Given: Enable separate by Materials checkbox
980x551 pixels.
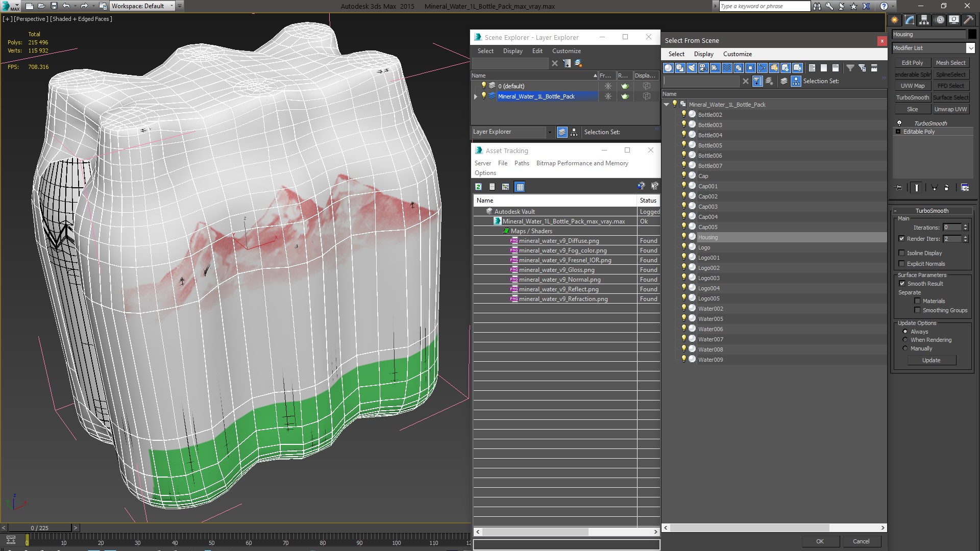Looking at the screenshot, I should pyautogui.click(x=917, y=301).
